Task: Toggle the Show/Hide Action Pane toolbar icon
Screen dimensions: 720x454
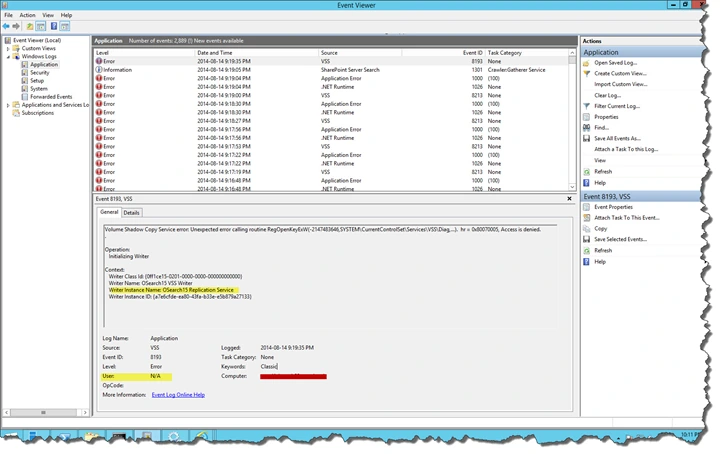Action: click(x=65, y=26)
